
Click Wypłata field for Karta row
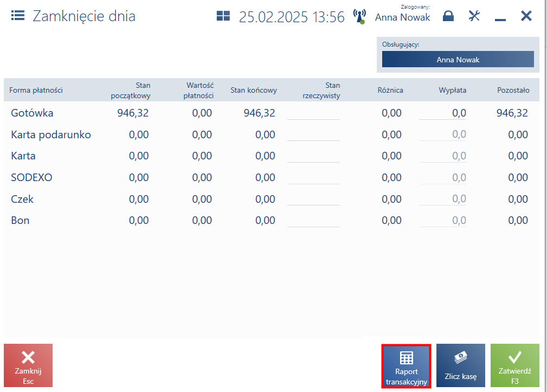tap(442, 156)
